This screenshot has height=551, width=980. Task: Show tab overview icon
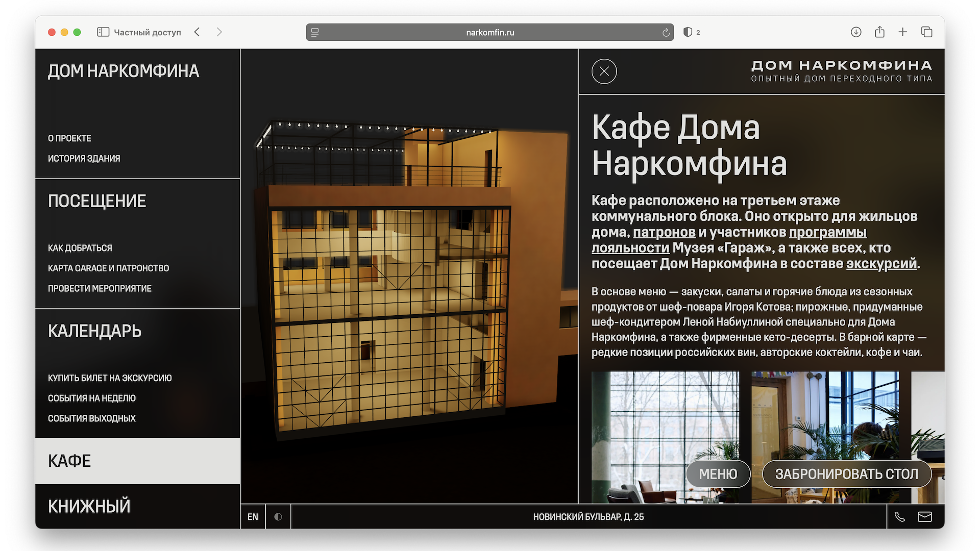point(926,32)
